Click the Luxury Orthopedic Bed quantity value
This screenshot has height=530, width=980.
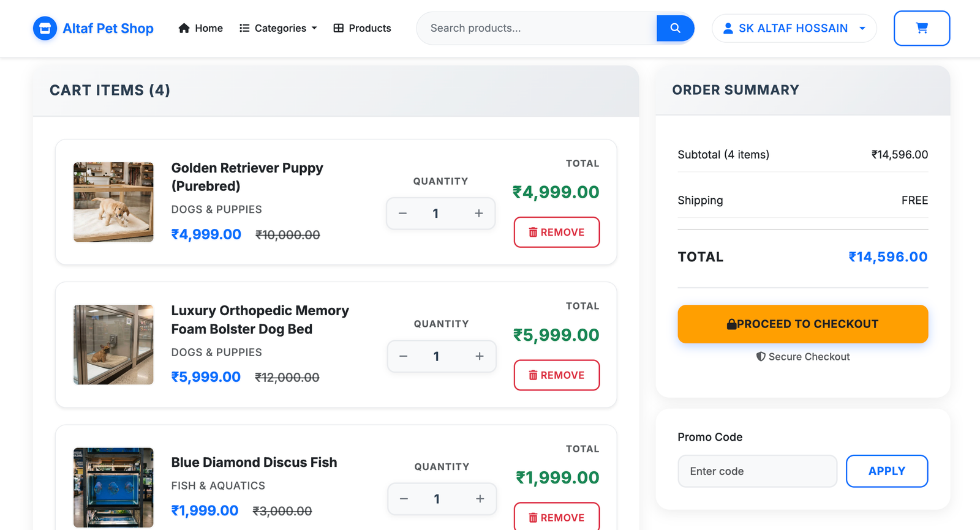[436, 356]
